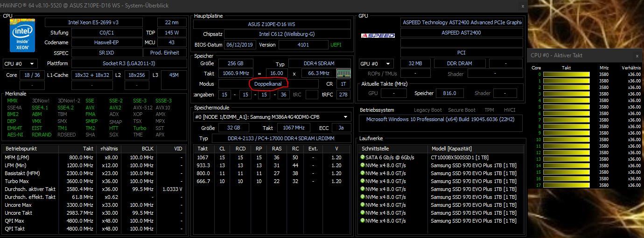Image resolution: width=644 pixels, height=238 pixels.
Task: Click the 45M L3 cache value
Action: click(174, 75)
